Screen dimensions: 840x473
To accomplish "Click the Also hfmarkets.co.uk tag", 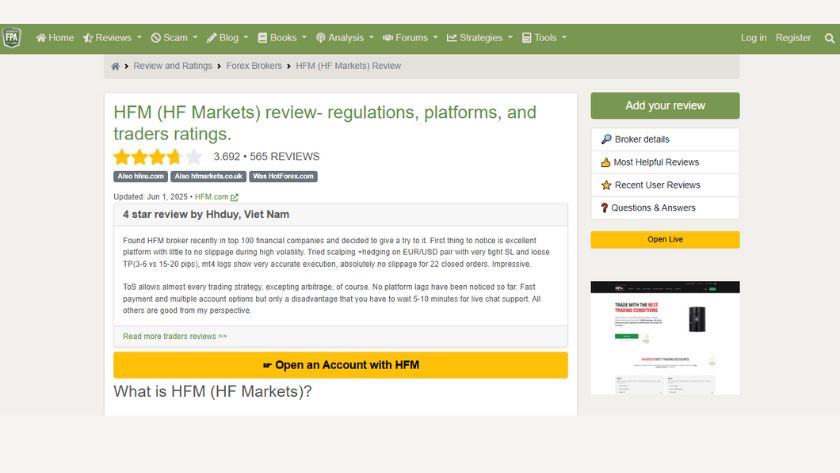I will pyautogui.click(x=208, y=176).
